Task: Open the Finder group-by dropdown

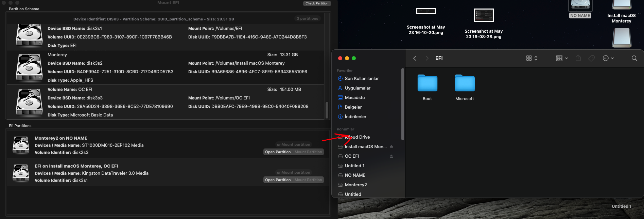Action: 562,58
